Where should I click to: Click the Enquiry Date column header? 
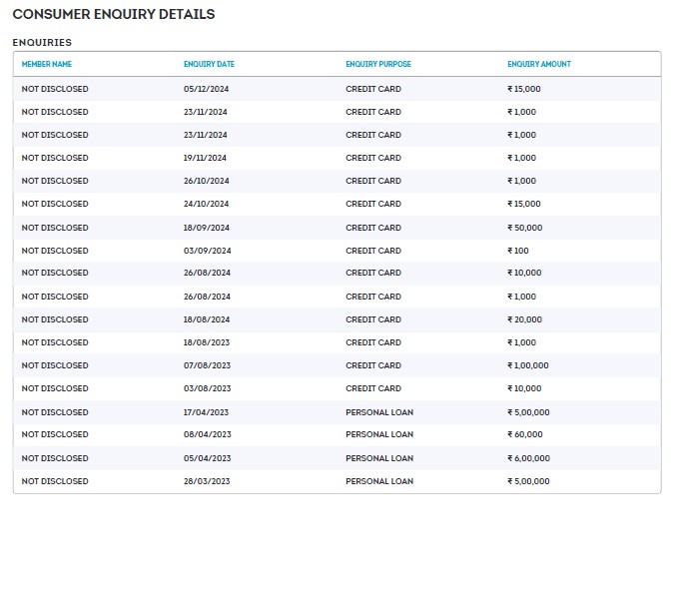pos(209,64)
